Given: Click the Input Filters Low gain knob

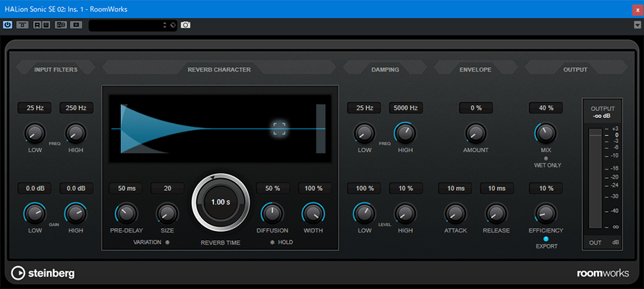Looking at the screenshot, I should click(x=35, y=213).
